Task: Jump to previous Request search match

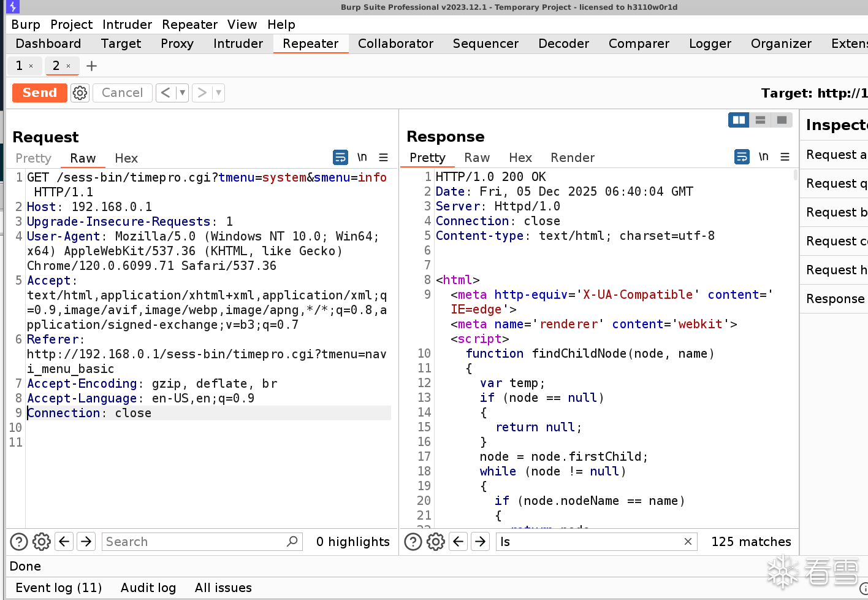Action: click(x=64, y=542)
